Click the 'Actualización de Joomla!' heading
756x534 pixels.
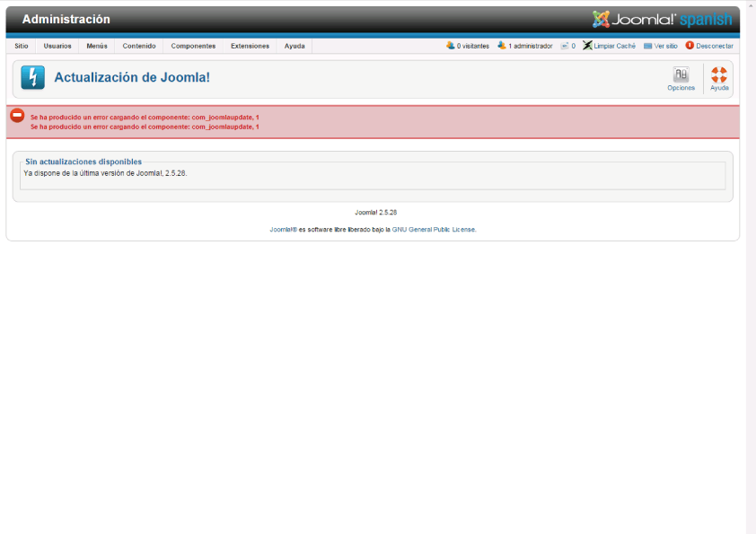[132, 77]
